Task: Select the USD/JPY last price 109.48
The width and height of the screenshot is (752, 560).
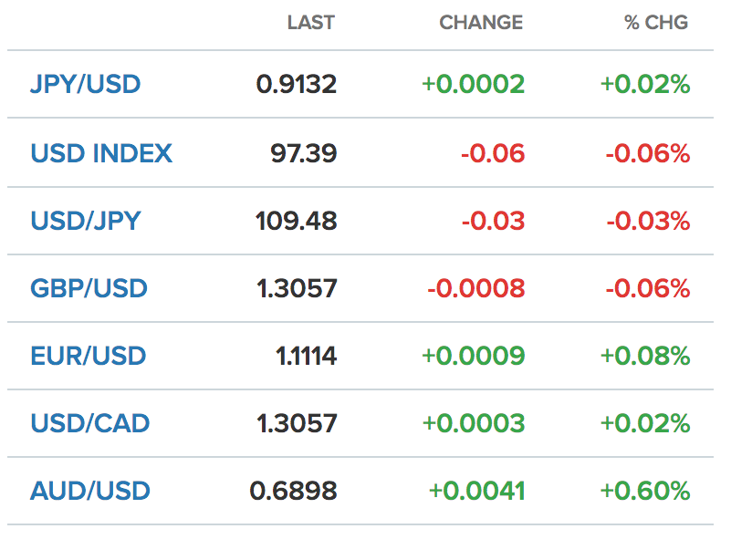Action: tap(297, 221)
